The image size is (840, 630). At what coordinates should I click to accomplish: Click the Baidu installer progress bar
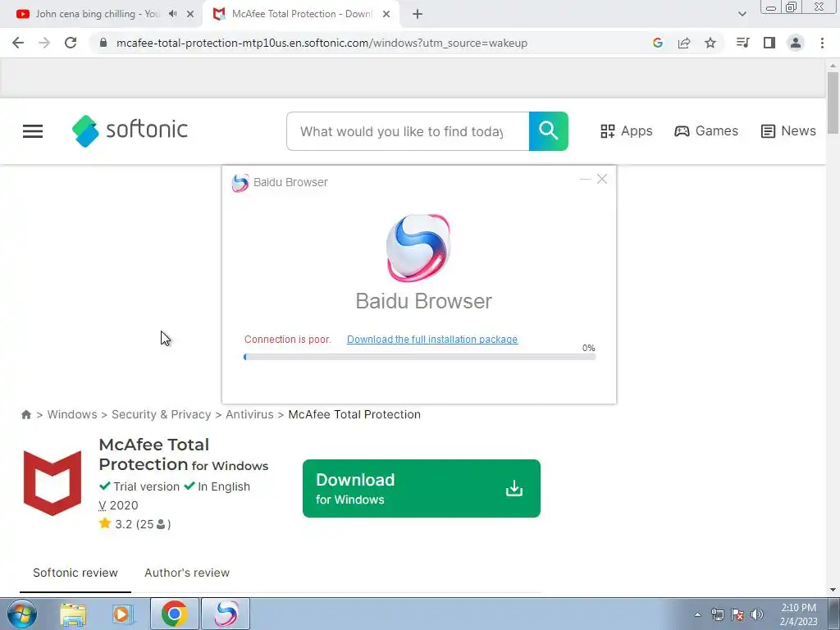click(419, 357)
